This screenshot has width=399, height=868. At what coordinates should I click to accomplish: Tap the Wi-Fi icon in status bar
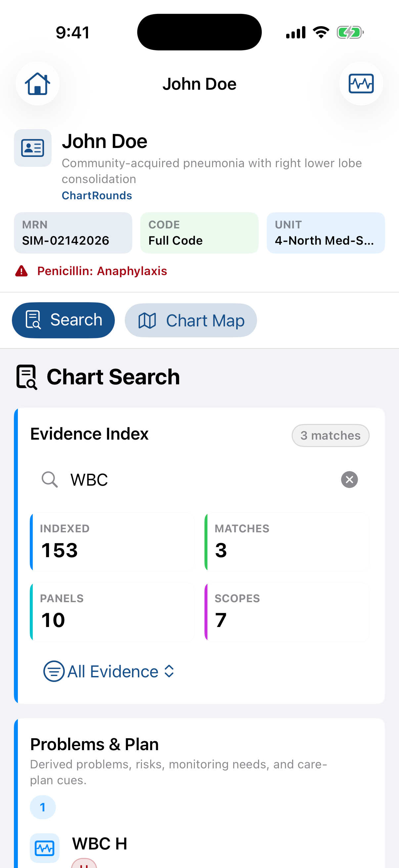tap(321, 32)
